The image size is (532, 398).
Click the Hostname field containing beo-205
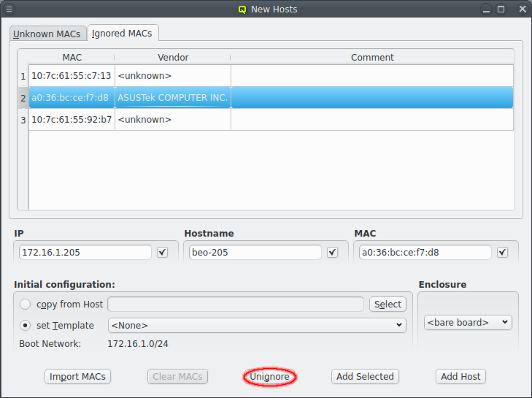[x=255, y=253]
